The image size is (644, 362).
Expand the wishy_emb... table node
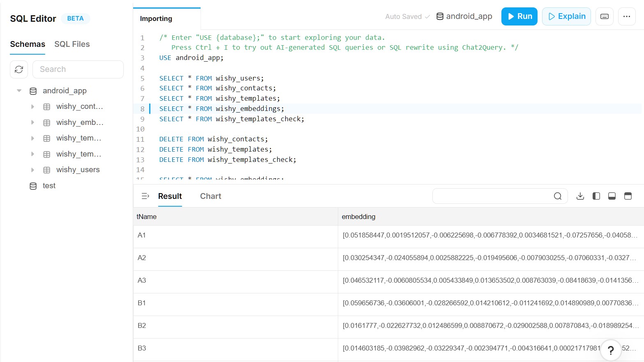point(32,122)
